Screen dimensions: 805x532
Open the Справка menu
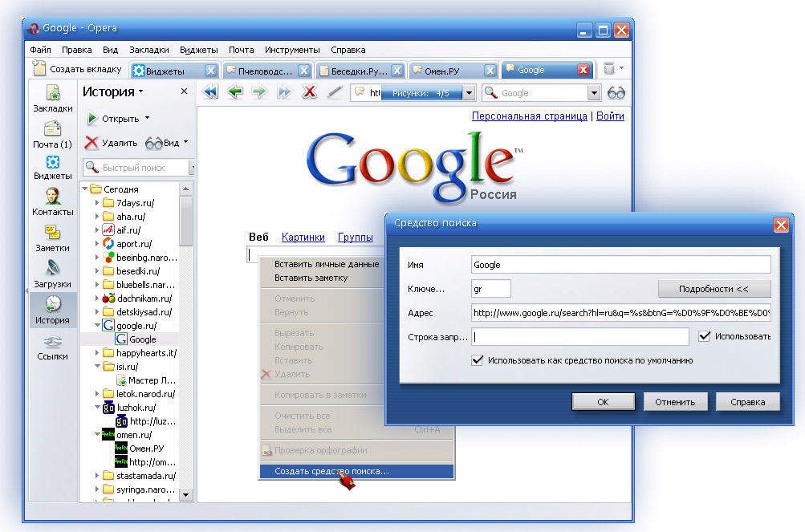pos(348,50)
